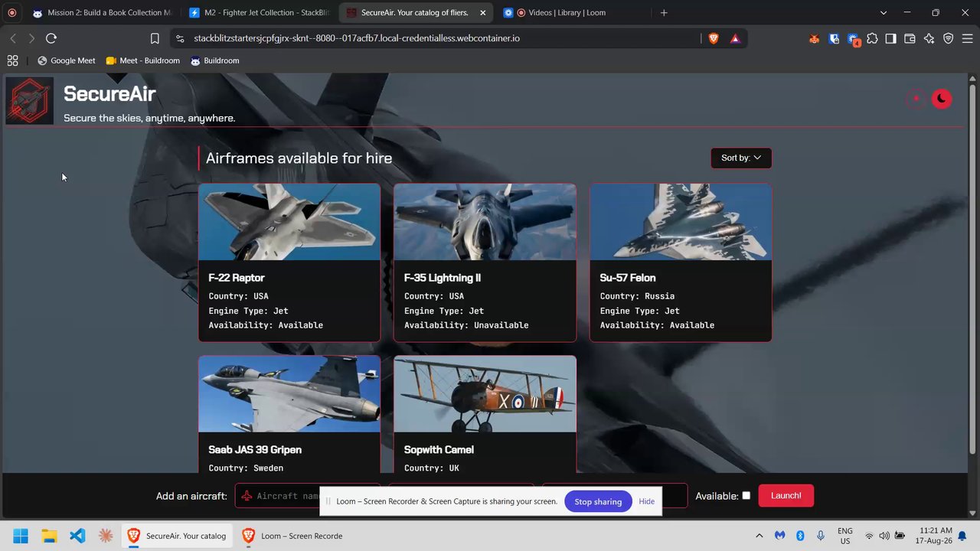Open Visual Studio Code from taskbar
Image resolution: width=980 pixels, height=551 pixels.
[77, 536]
